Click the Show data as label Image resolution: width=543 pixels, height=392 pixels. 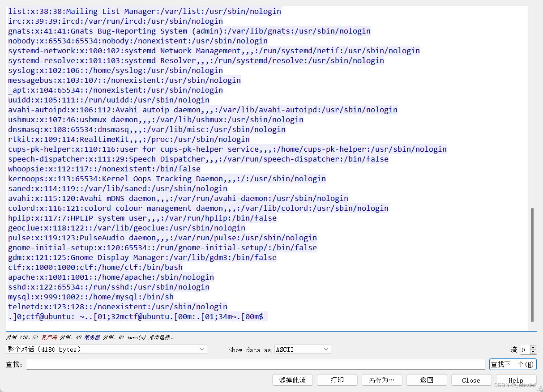click(x=249, y=350)
